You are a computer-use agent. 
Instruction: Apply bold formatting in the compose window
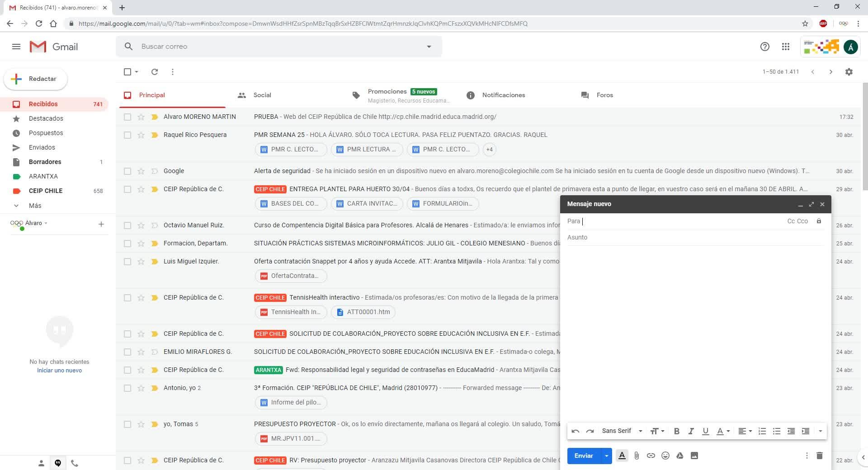coord(677,431)
